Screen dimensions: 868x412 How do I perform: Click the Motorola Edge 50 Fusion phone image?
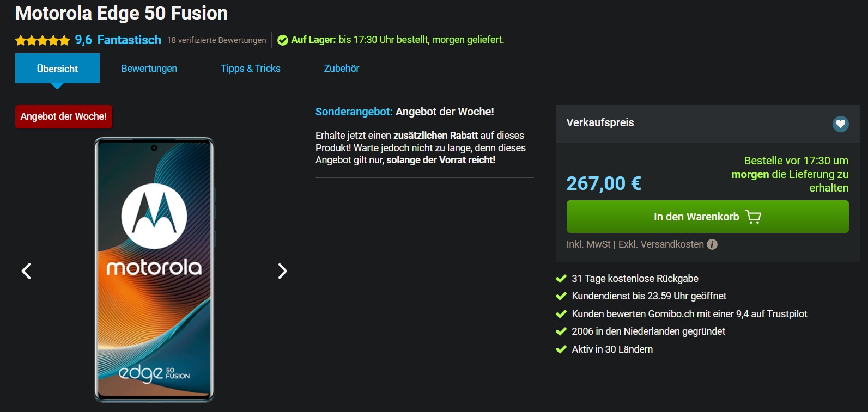[154, 269]
